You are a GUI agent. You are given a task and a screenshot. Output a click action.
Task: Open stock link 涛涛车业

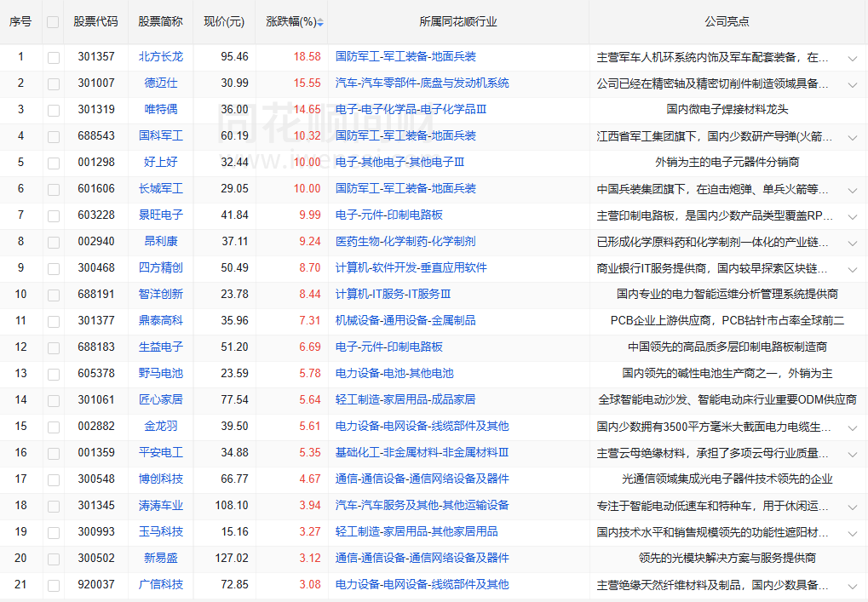(160, 505)
